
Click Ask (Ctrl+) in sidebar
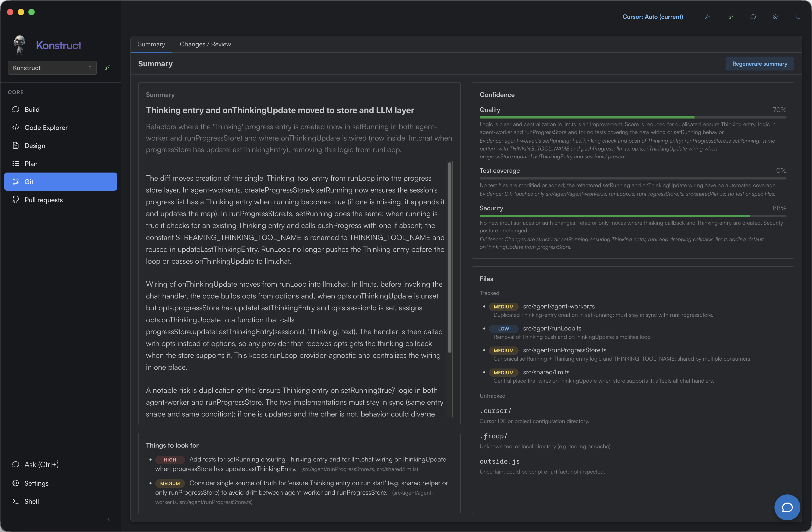pos(41,464)
